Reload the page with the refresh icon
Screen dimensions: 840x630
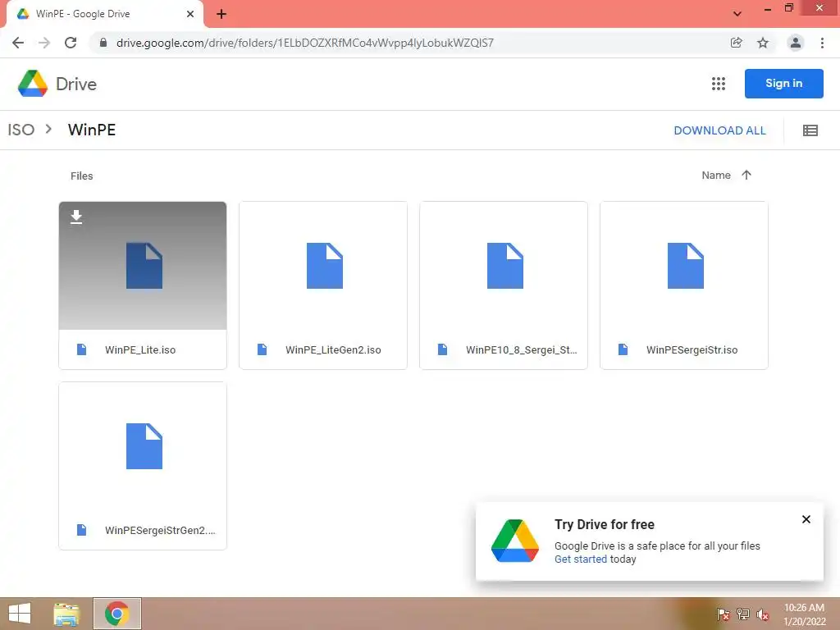[71, 43]
